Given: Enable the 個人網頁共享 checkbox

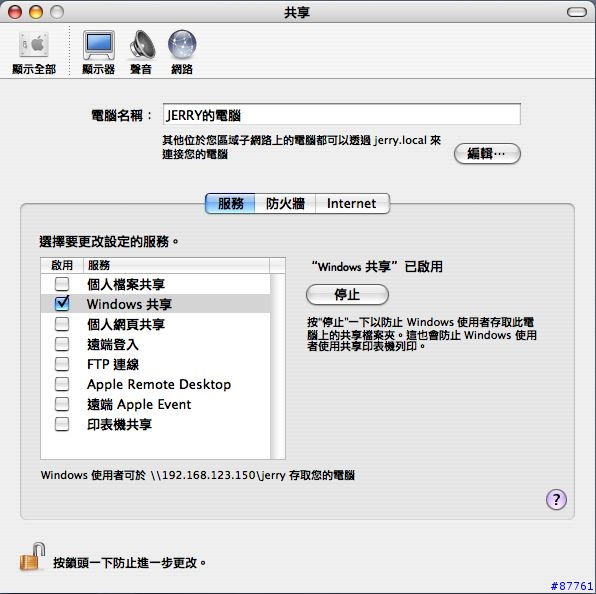Looking at the screenshot, I should tap(62, 324).
